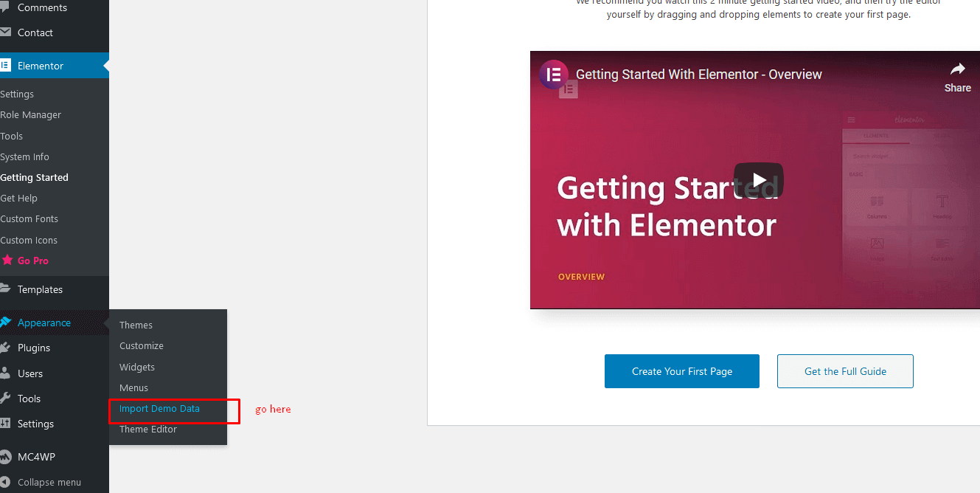
Task: Click the Plugins plug icon
Action: [5, 348]
